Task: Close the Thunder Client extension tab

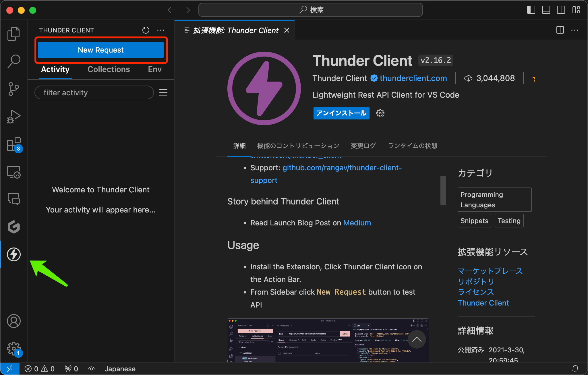Action: [x=287, y=30]
